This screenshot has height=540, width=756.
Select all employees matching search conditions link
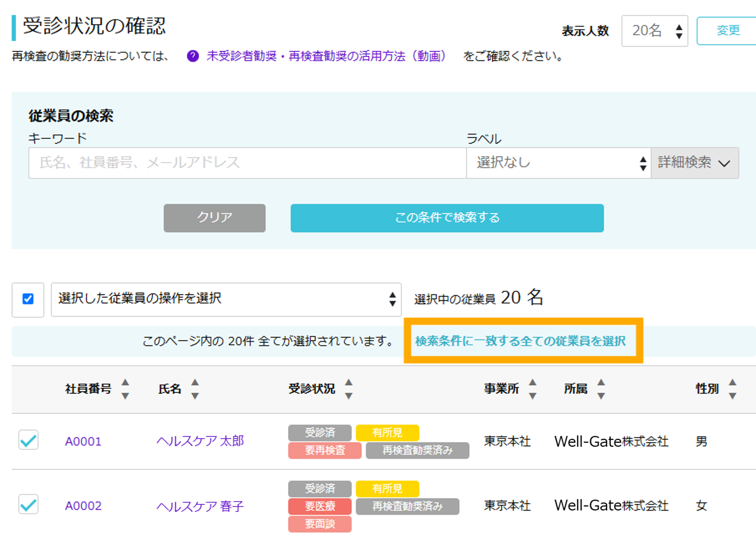tap(520, 341)
